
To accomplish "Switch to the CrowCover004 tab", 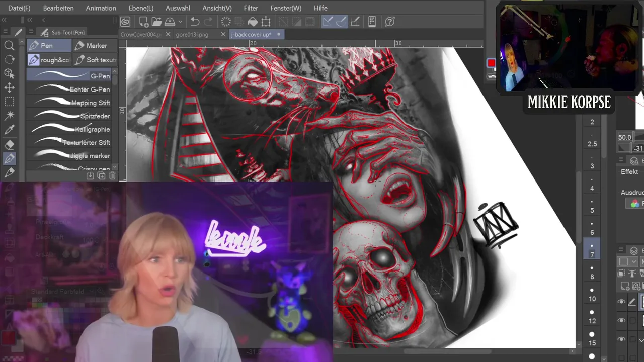I will pyautogui.click(x=141, y=34).
